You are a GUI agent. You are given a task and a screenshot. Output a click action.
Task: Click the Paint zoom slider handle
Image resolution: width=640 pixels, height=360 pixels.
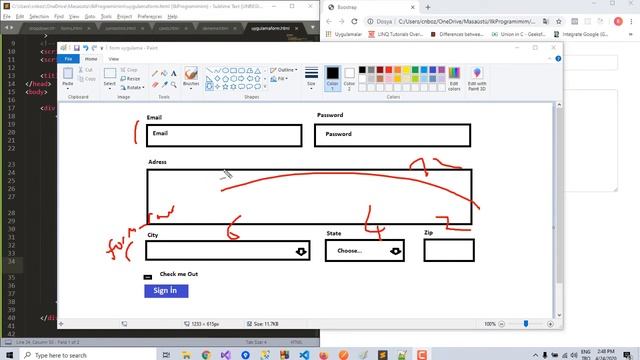526,324
